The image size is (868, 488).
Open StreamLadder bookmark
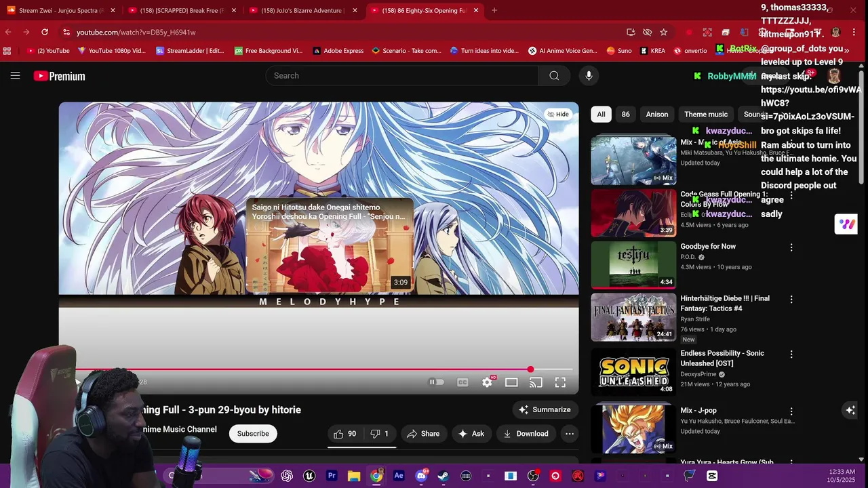click(191, 51)
